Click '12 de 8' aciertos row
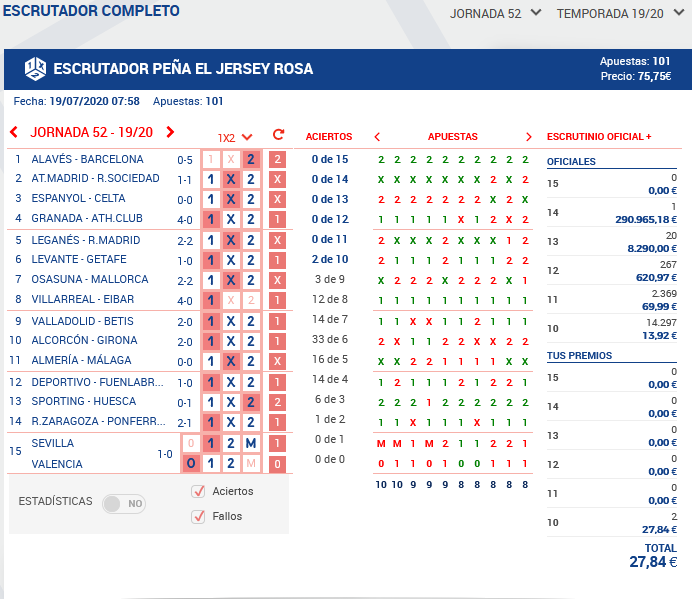The width and height of the screenshot is (692, 599). click(x=330, y=299)
